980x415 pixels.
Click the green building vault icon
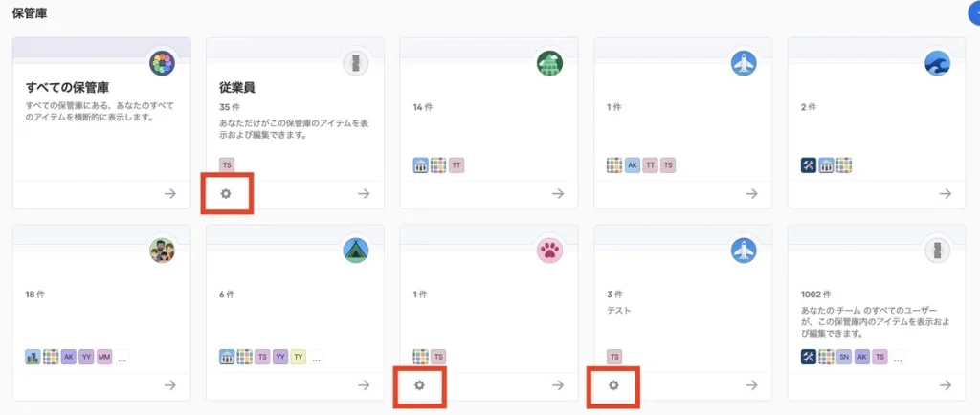pos(550,64)
